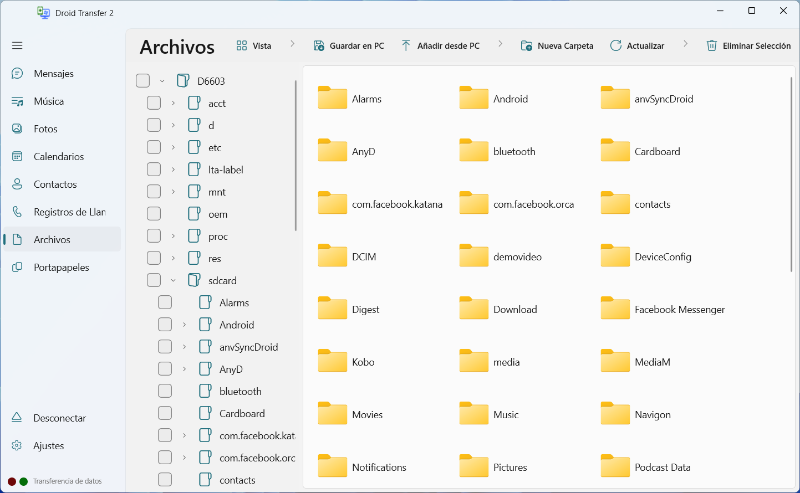Expand the anvSyncDroid tree node

pos(184,347)
